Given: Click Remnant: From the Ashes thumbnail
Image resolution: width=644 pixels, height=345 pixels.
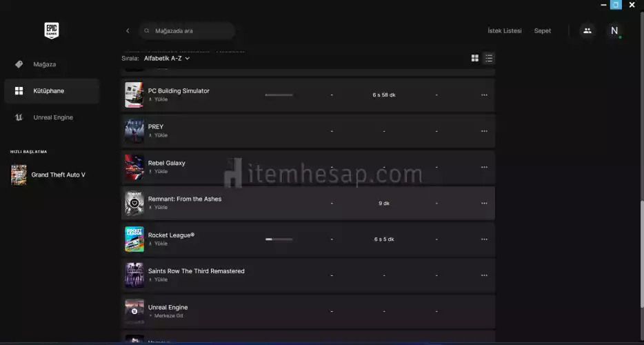Looking at the screenshot, I should pyautogui.click(x=134, y=203).
